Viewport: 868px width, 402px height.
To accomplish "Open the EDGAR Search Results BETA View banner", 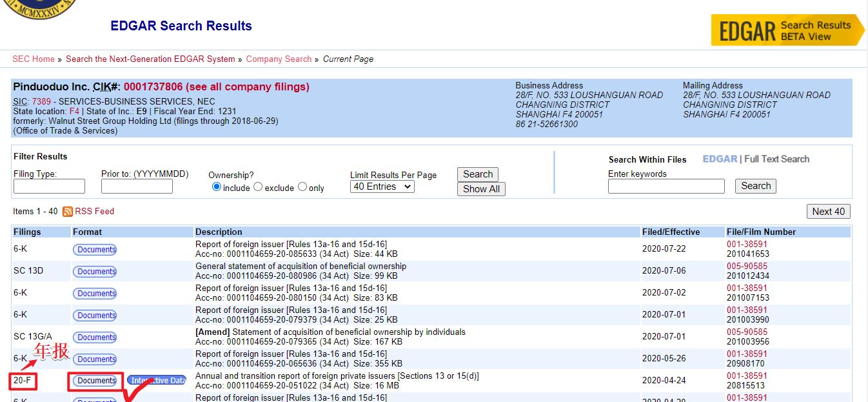I will [787, 30].
